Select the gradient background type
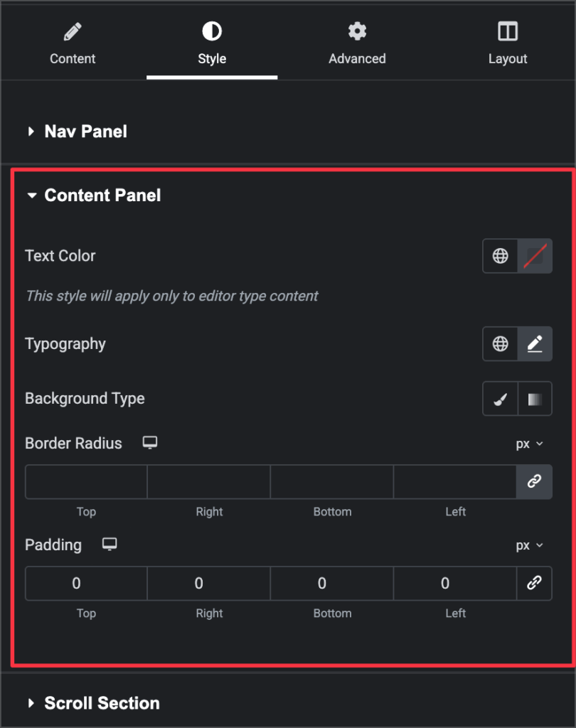This screenshot has width=576, height=728. (535, 399)
